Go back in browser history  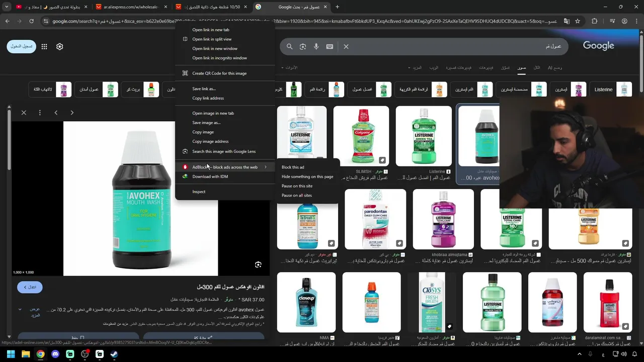coord(7,21)
